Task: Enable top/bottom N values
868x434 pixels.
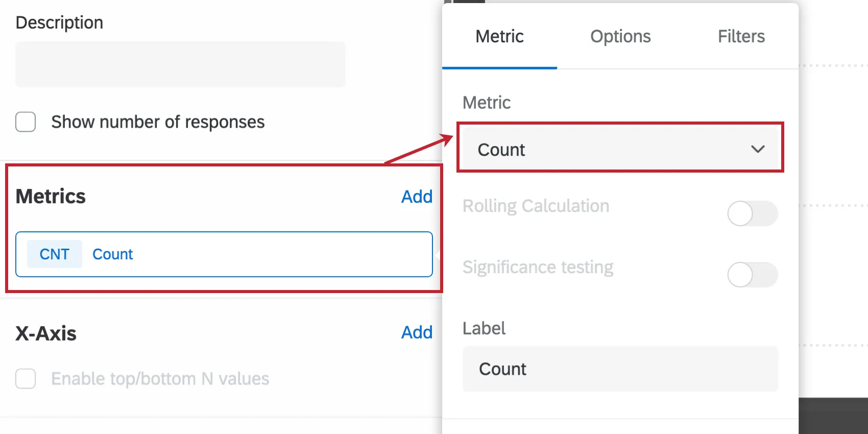Action: 26,379
